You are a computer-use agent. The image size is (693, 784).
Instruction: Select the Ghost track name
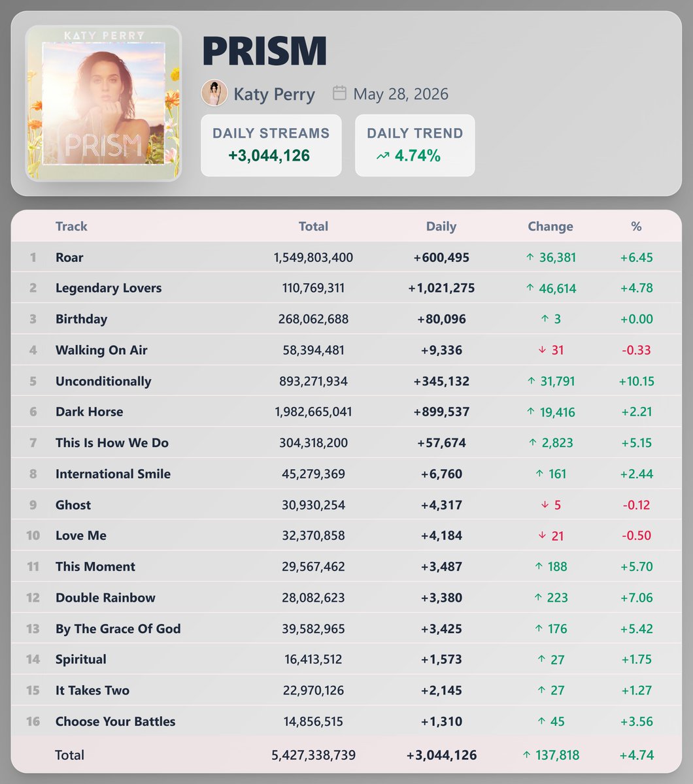pyautogui.click(x=73, y=505)
